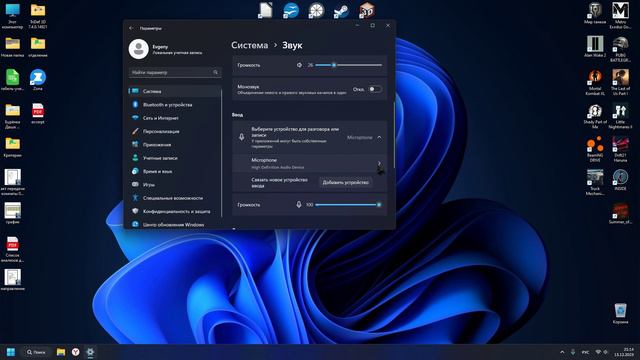Mute microphone icon next to 100
Image resolution: width=640 pixels, height=360 pixels.
click(x=299, y=204)
